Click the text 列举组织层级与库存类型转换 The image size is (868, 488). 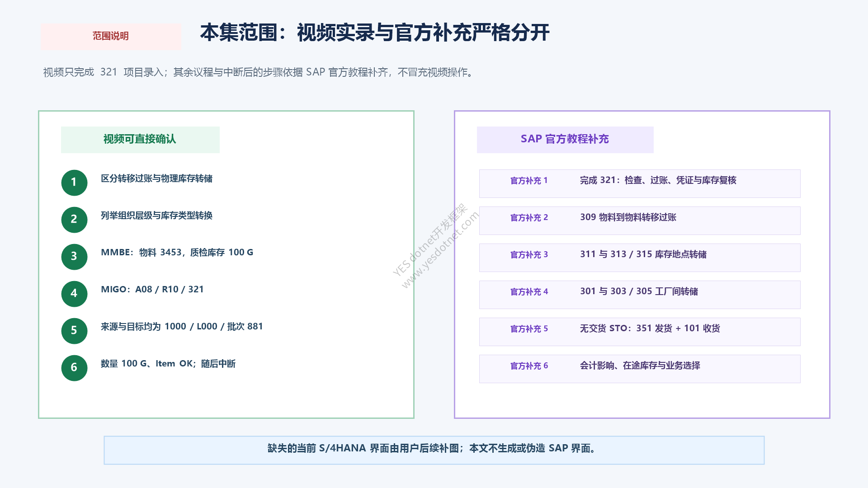point(156,216)
